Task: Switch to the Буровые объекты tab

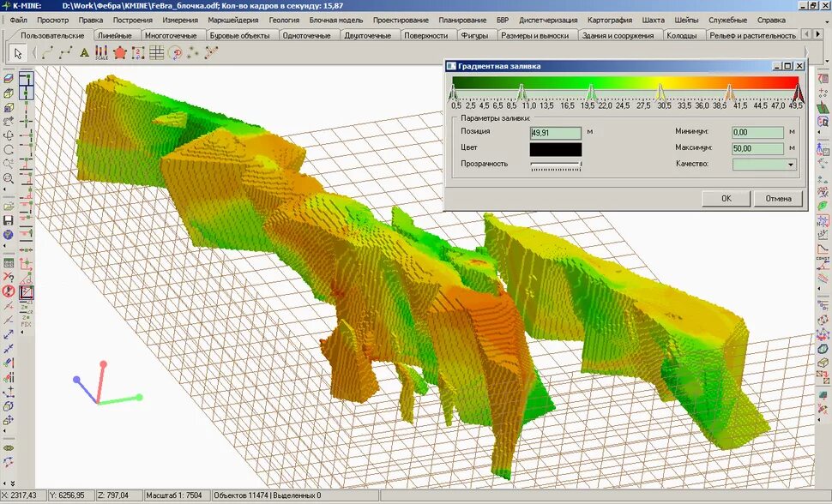Action: (240, 35)
